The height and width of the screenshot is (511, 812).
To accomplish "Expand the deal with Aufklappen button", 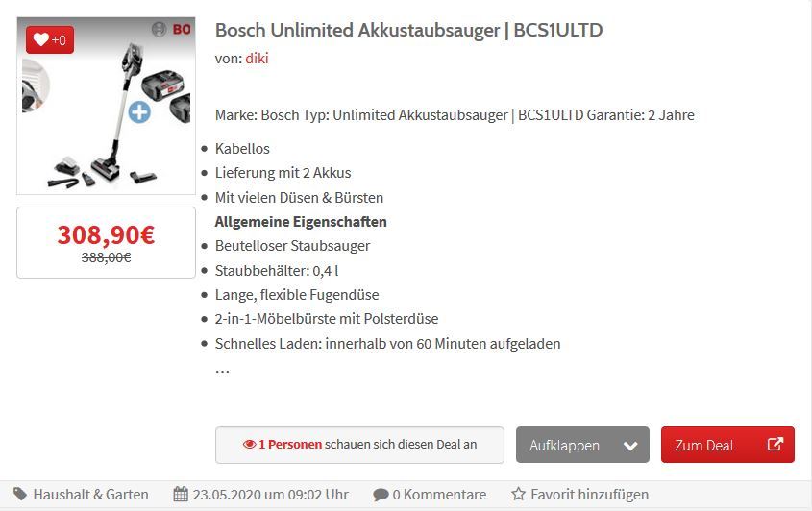I will point(582,445).
